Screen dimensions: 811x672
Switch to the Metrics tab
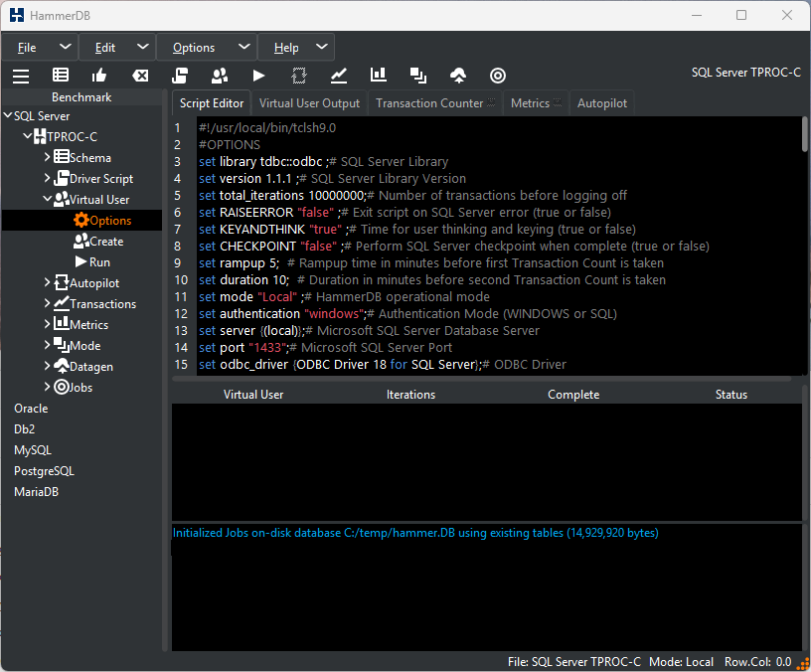point(536,103)
